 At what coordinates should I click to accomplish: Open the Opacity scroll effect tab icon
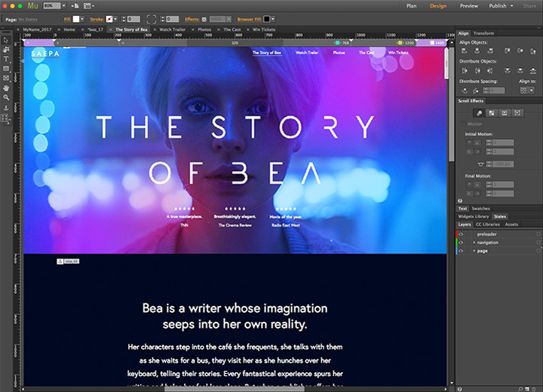(x=492, y=112)
